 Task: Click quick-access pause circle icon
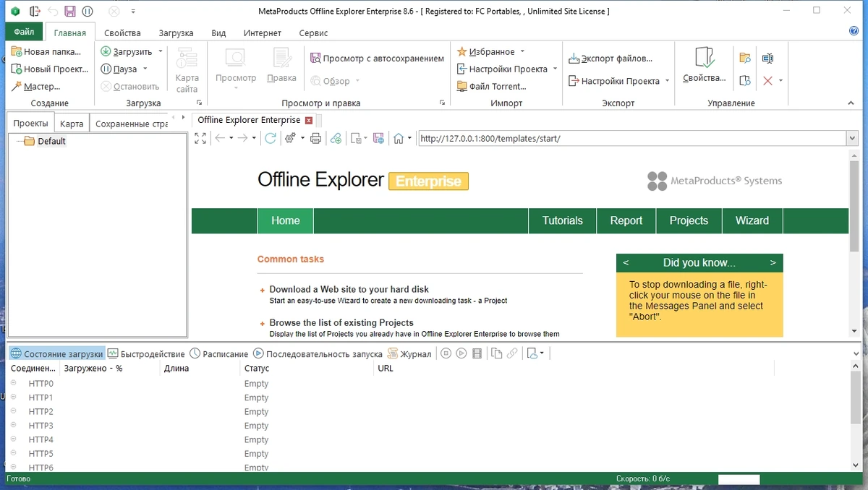click(88, 11)
